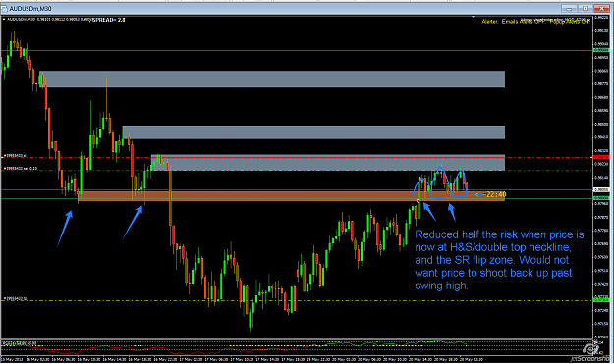Close the AUDUSDm,M30 chart window
The width and height of the screenshot is (614, 364).
click(x=601, y=8)
